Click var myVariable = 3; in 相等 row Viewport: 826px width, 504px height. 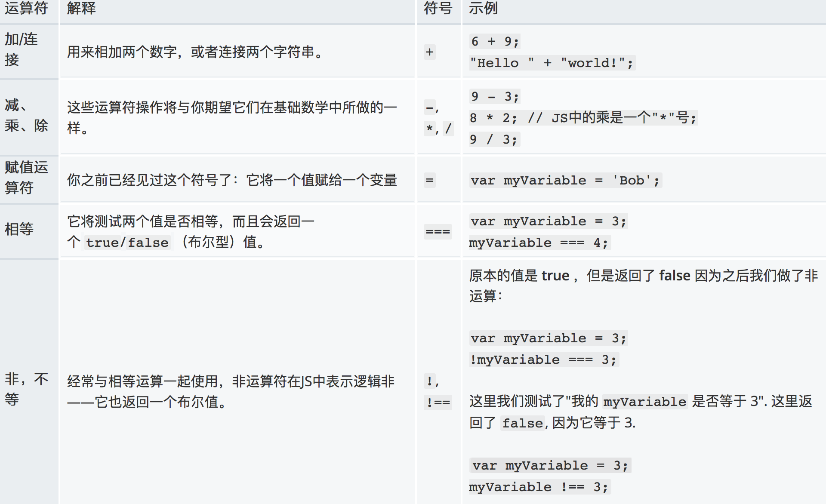549,221
